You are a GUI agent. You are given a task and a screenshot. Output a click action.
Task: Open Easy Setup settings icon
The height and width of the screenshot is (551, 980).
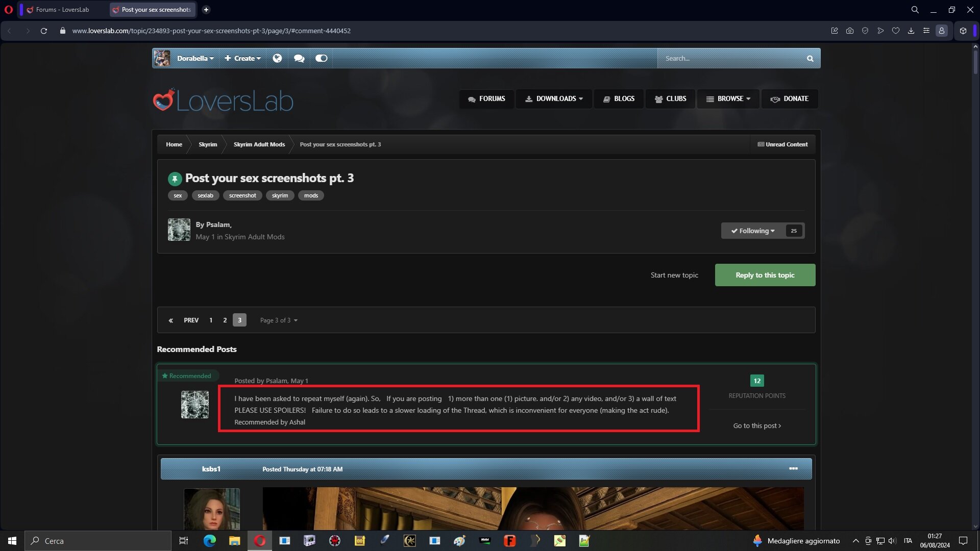pyautogui.click(x=926, y=31)
